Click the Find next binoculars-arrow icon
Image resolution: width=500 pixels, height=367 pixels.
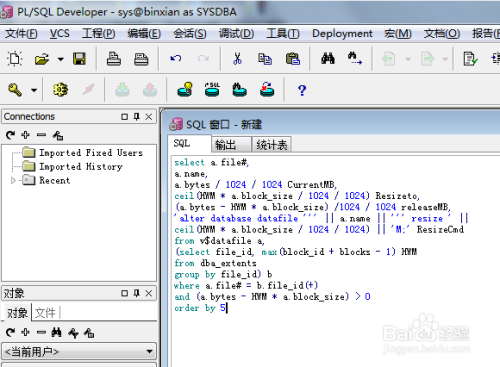(x=355, y=58)
